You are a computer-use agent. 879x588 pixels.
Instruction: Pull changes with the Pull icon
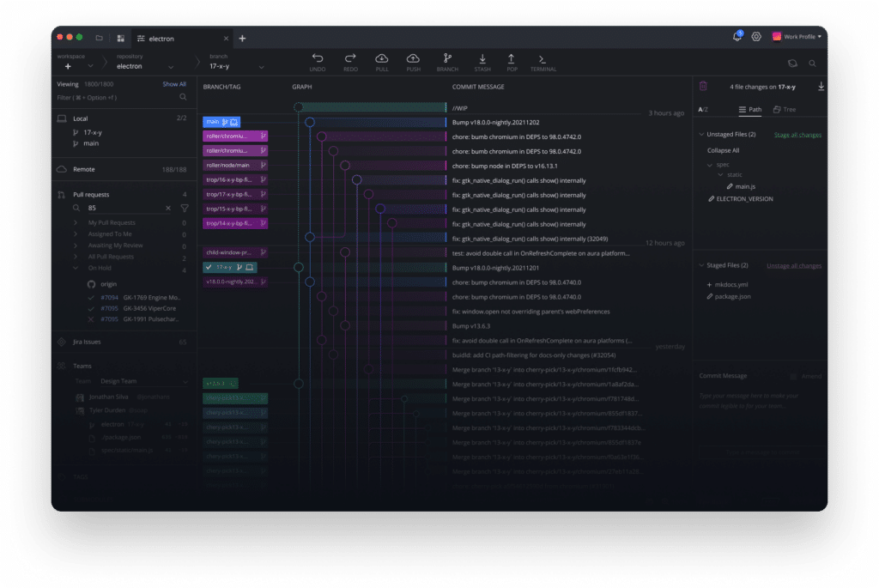coord(382,58)
